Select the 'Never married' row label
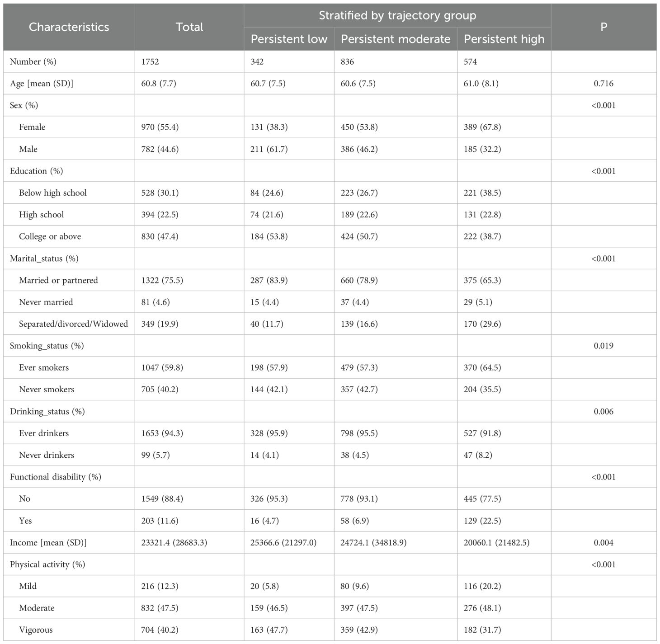 [46, 302]
